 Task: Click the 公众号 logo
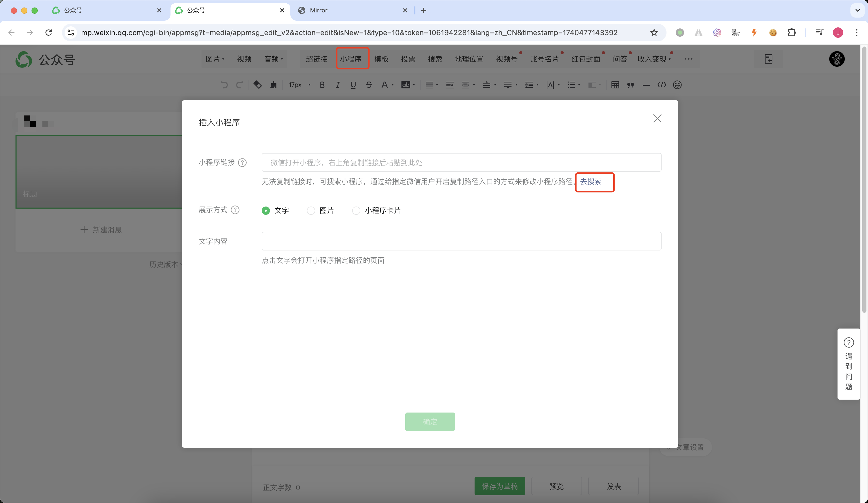coord(45,59)
